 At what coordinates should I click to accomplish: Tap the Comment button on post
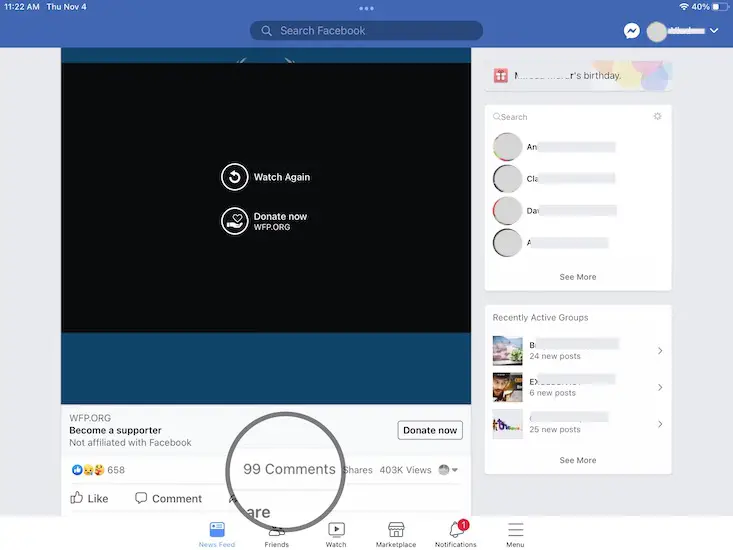pos(168,498)
